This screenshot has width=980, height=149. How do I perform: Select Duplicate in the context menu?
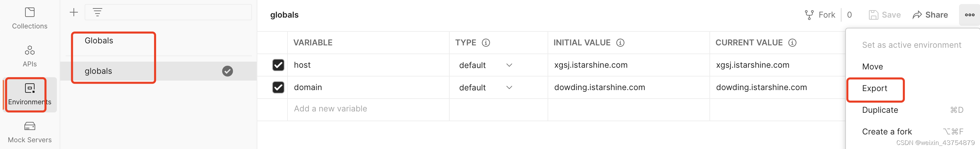[879, 110]
